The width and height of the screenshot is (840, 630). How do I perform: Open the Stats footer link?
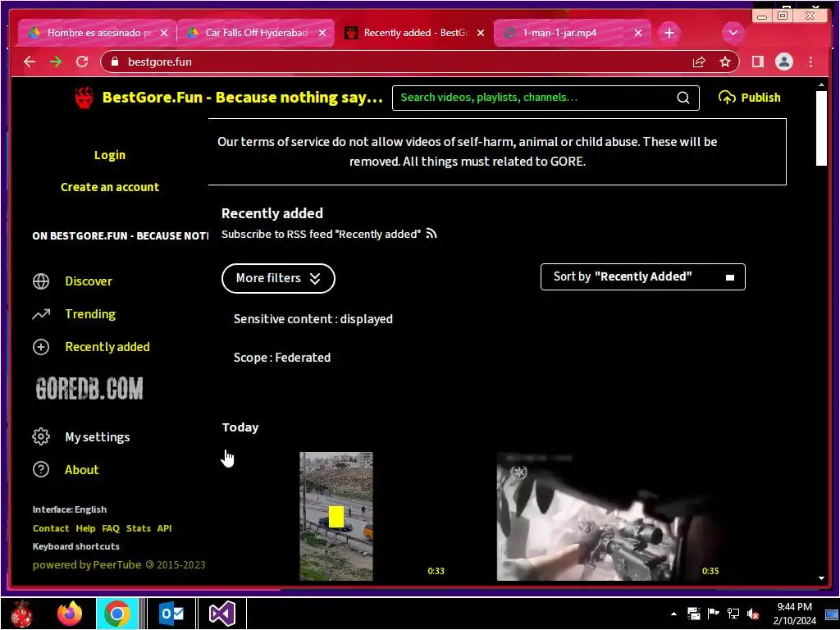pos(138,528)
